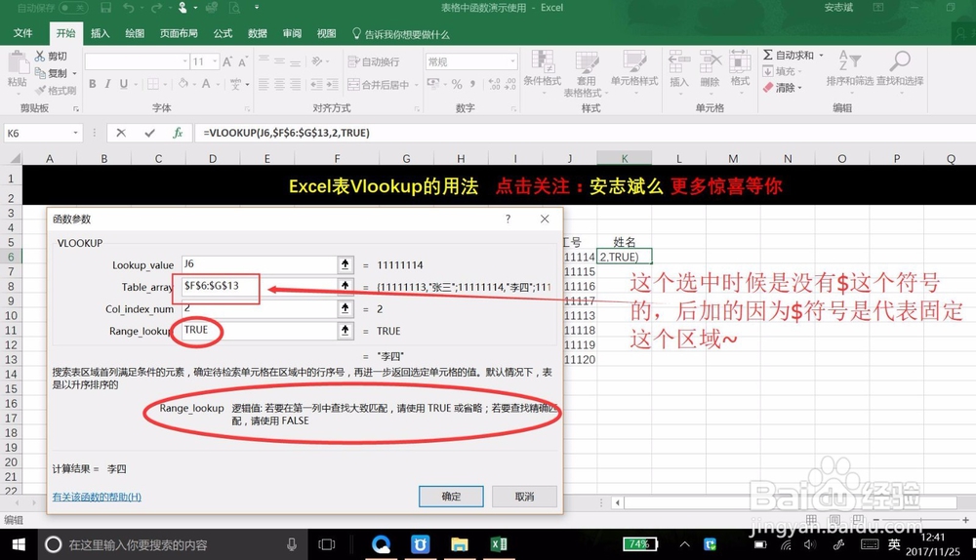This screenshot has height=560, width=976.
Task: Click the formula bar containing VLOOKUP formula
Action: (x=584, y=133)
